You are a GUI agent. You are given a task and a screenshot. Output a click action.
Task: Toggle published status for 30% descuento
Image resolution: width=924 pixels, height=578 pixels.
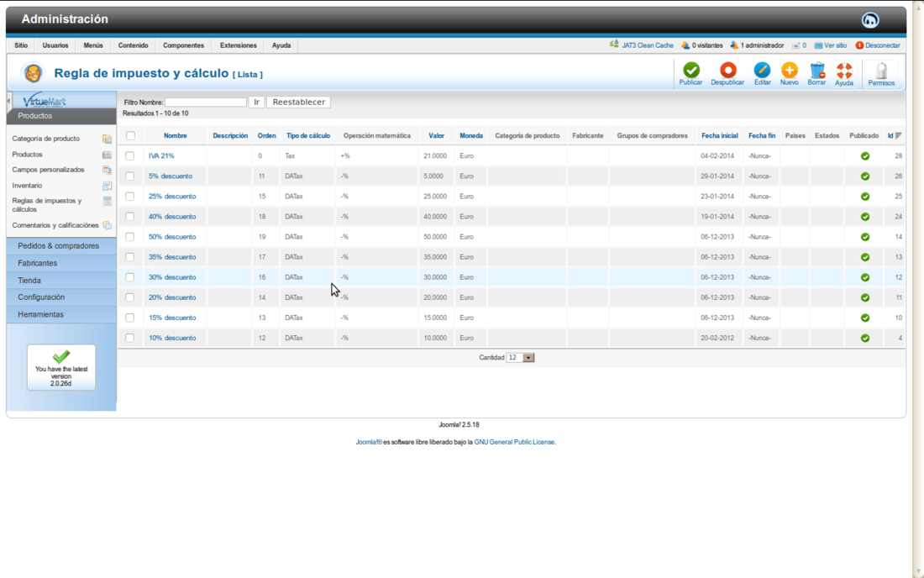tap(864, 277)
